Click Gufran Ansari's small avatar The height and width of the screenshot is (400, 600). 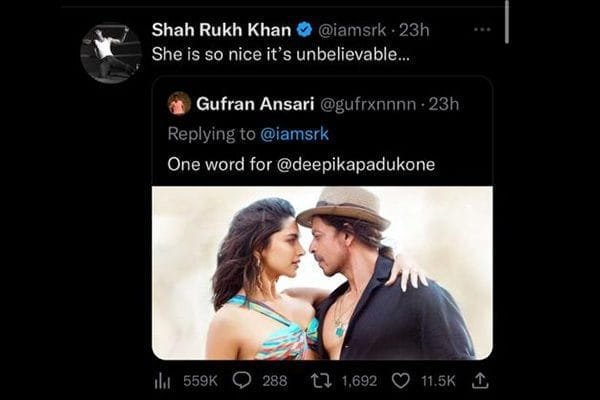pos(179,103)
